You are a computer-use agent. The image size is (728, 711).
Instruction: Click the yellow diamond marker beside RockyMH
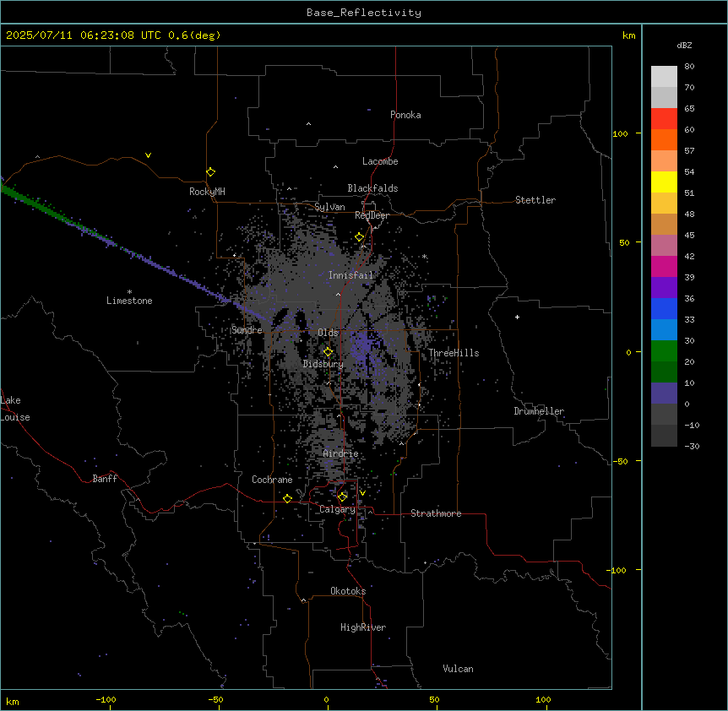coord(210,171)
